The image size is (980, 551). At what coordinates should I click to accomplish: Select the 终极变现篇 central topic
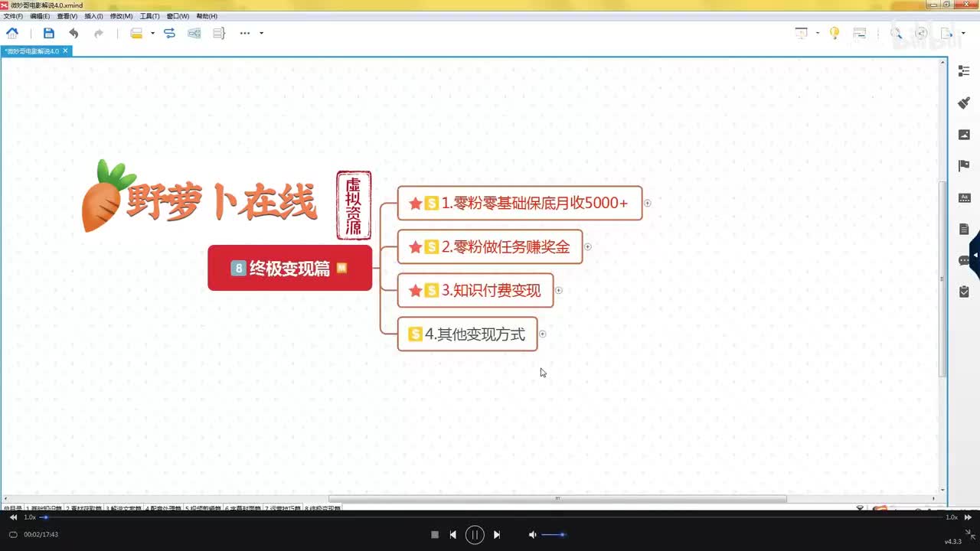pyautogui.click(x=289, y=268)
